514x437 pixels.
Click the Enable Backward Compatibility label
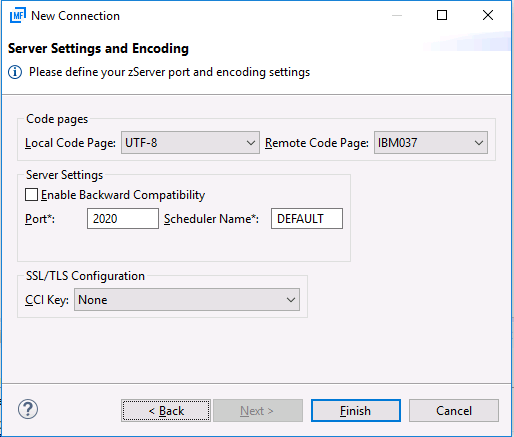pyautogui.click(x=123, y=195)
